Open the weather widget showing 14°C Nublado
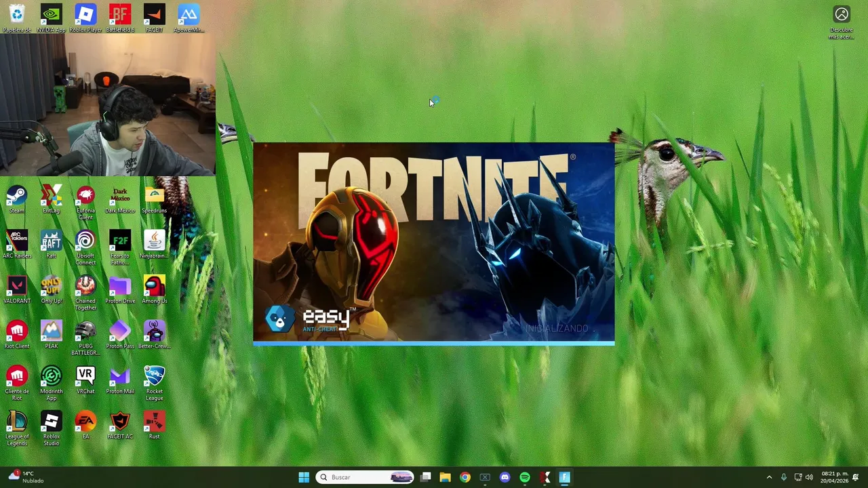Screen dimensions: 868x488 click(26, 477)
